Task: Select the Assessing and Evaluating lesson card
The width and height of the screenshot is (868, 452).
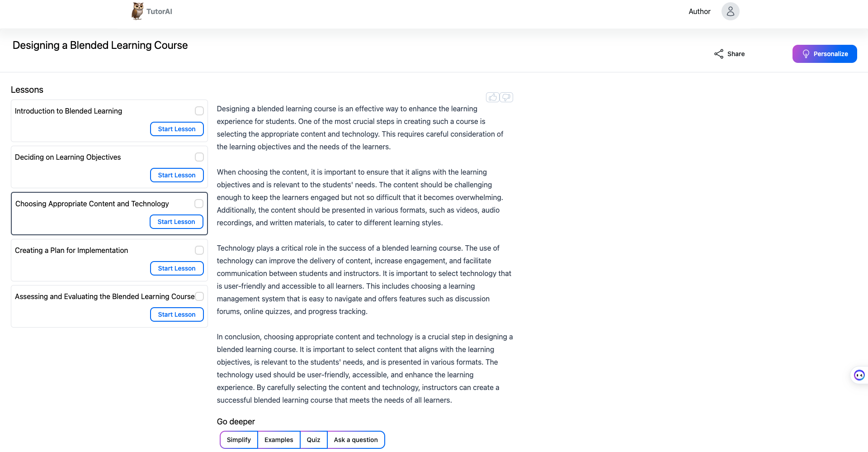Action: click(109, 306)
